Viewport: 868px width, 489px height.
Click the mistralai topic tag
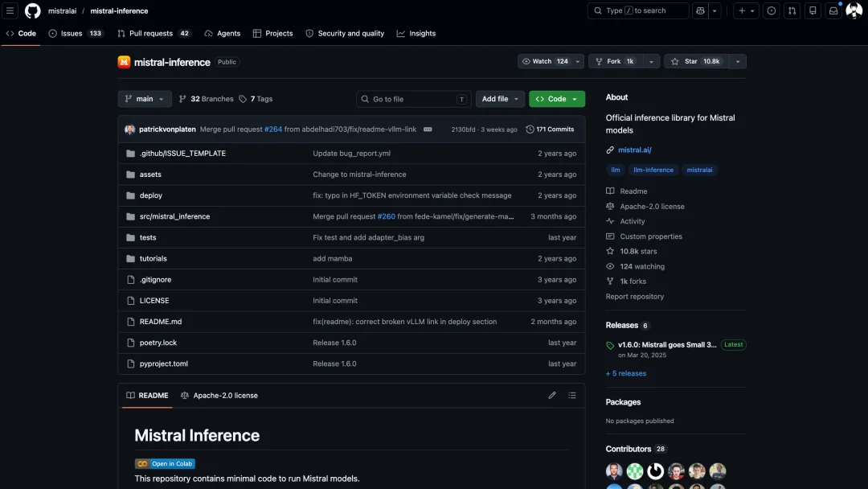point(699,170)
